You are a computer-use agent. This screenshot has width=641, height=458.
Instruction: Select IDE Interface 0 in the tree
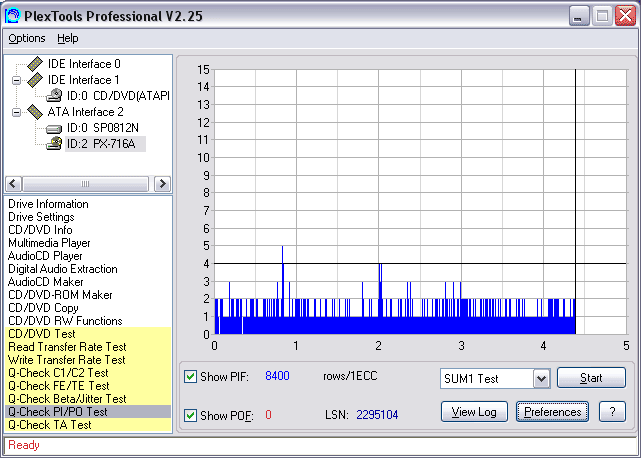[84, 64]
